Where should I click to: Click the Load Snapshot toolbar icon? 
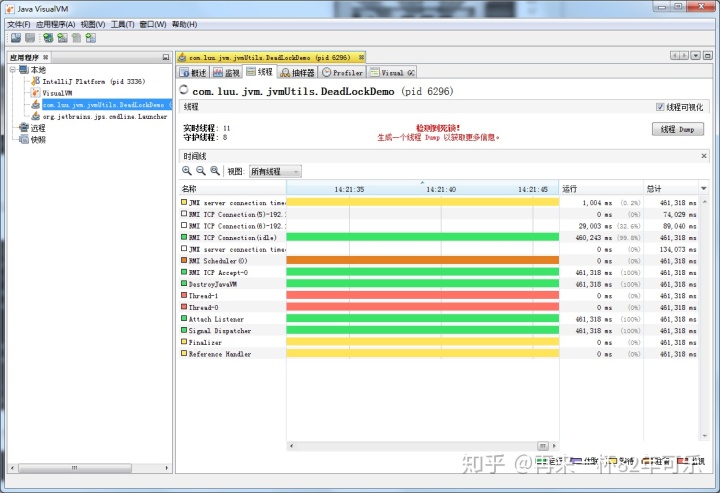click(16, 38)
